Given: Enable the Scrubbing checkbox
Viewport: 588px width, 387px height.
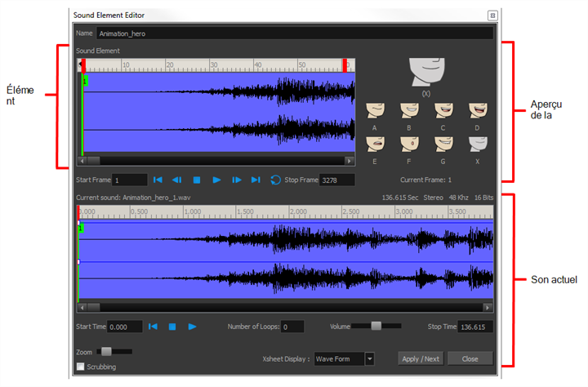Looking at the screenshot, I should [80, 367].
